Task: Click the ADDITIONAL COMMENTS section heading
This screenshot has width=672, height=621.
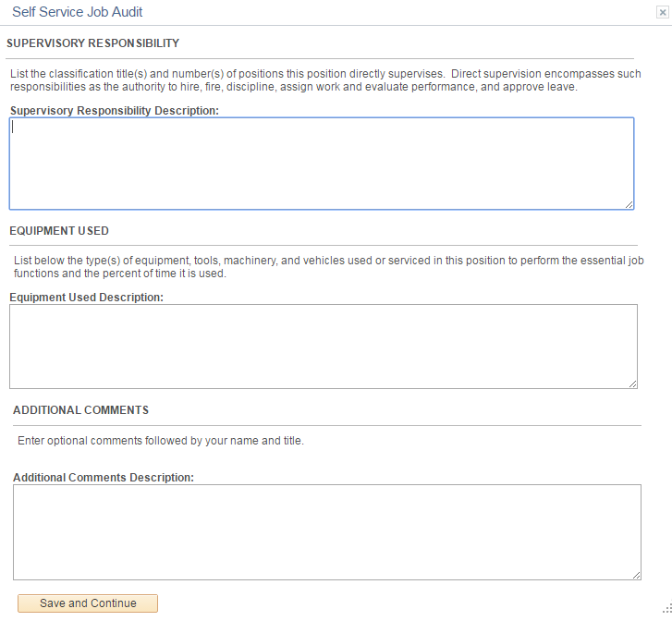Action: (80, 410)
